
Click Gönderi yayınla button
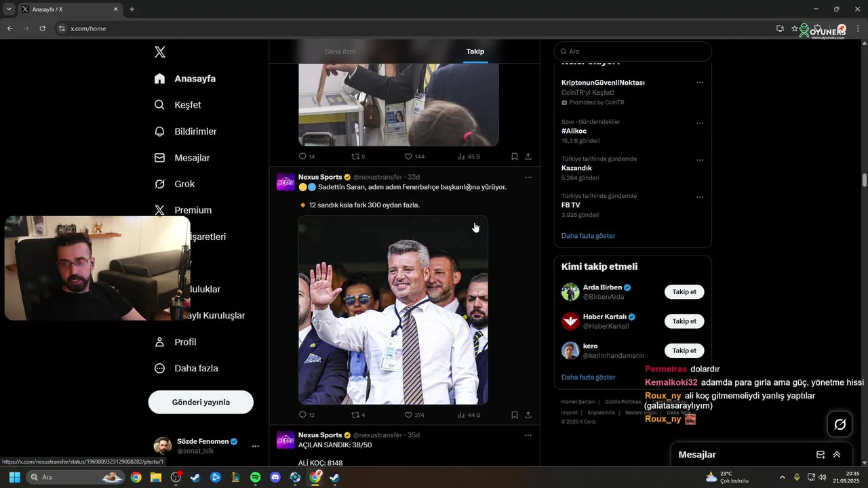point(201,402)
